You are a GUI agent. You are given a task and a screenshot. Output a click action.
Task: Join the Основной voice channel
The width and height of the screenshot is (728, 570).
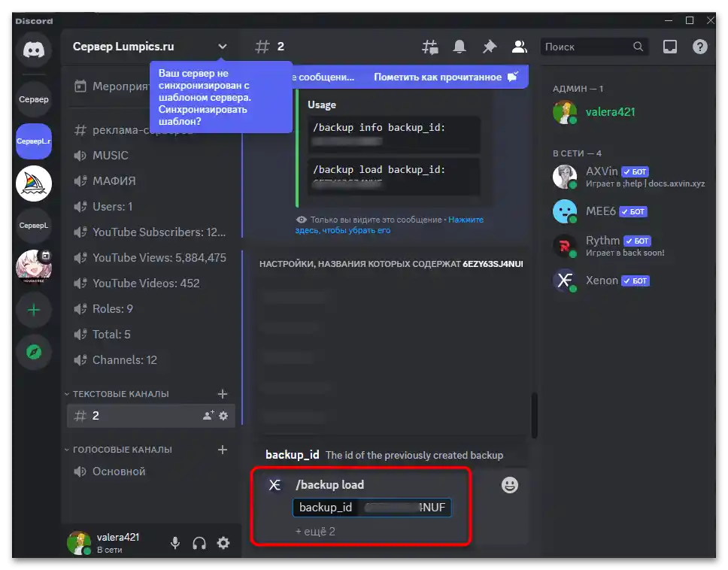tap(151, 471)
